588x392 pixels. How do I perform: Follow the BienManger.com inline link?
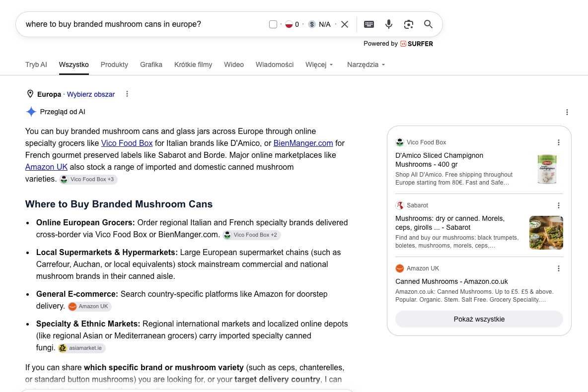(303, 143)
